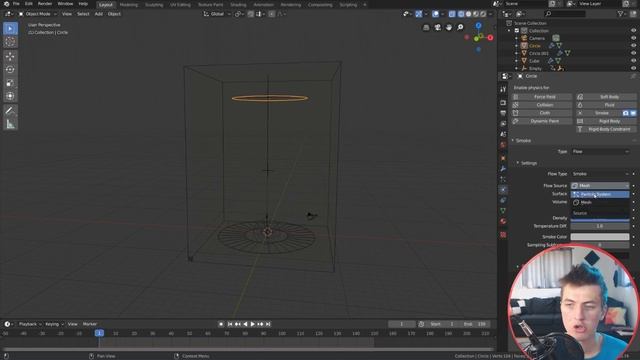Open the Object Data green triangle tab
The width and height of the screenshot is (640, 360).
pos(503,211)
